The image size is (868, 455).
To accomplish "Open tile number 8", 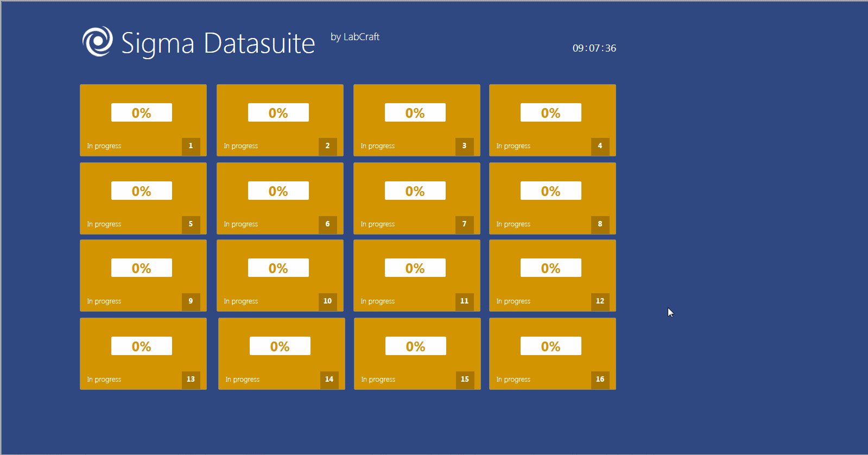I will pos(553,198).
